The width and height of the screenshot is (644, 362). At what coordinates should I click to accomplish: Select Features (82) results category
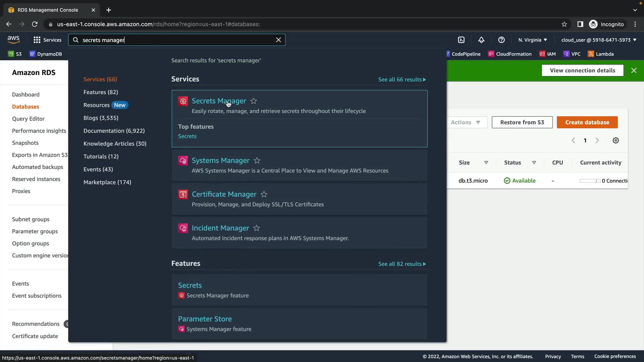101,92
